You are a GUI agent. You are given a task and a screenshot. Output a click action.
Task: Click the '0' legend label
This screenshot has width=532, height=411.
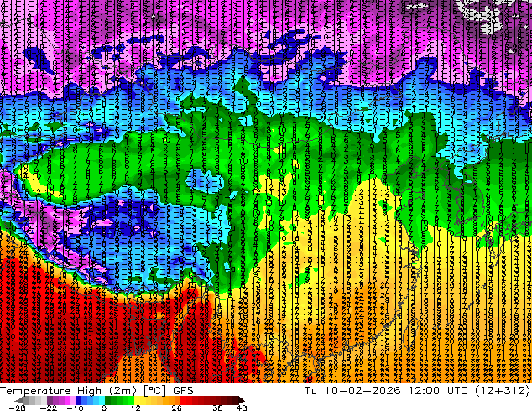click(x=104, y=408)
